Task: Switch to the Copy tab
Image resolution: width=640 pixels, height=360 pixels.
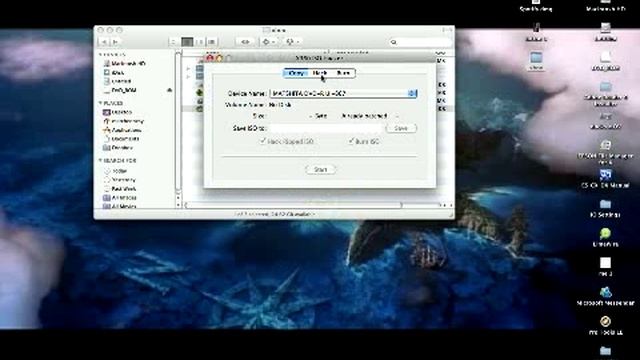Action: click(x=296, y=73)
